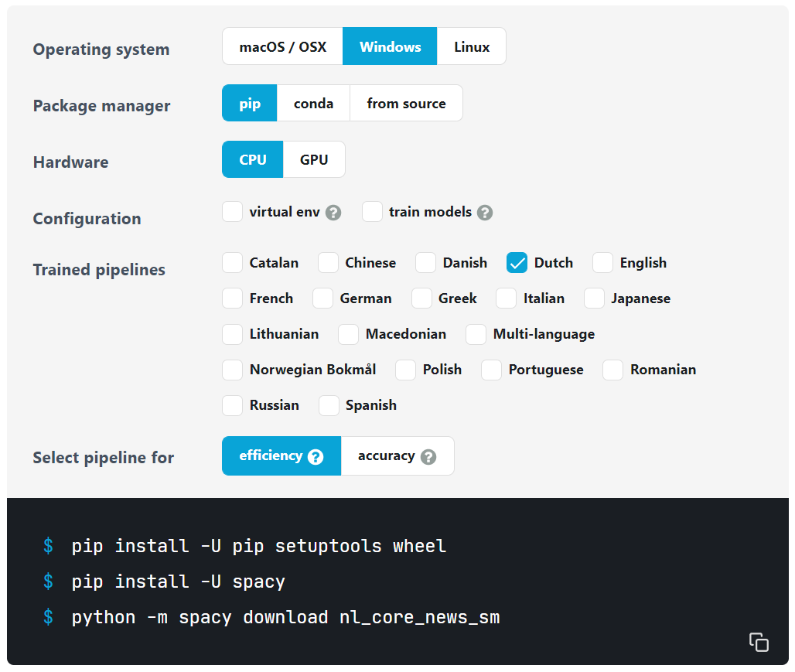
Task: Click the 'python -m spacy download nl_core_news_sm' line
Action: (285, 617)
